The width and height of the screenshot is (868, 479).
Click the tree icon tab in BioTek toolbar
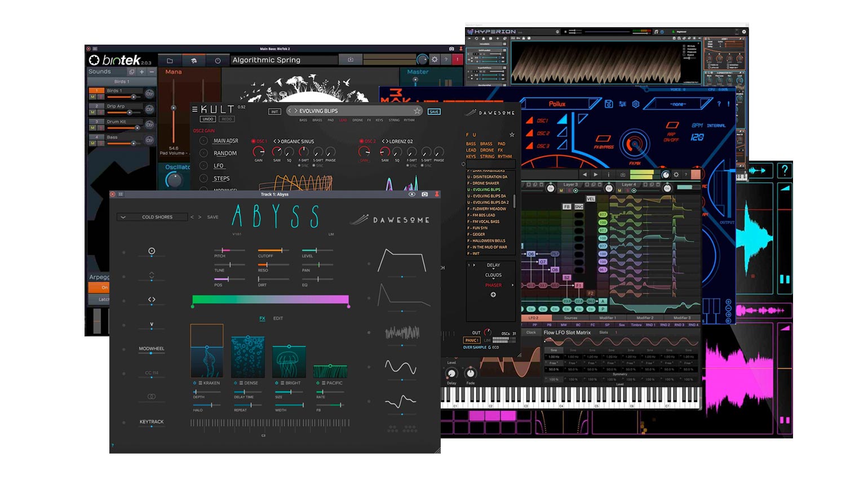(x=193, y=60)
